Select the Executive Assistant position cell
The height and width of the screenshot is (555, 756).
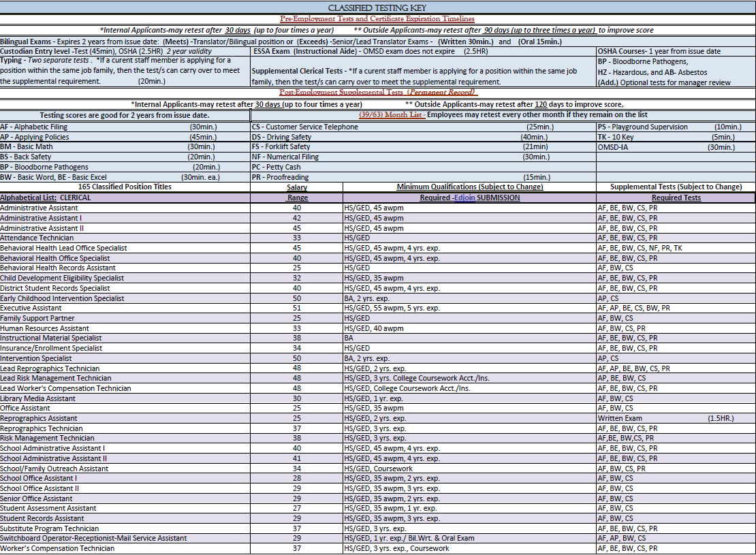[31, 308]
